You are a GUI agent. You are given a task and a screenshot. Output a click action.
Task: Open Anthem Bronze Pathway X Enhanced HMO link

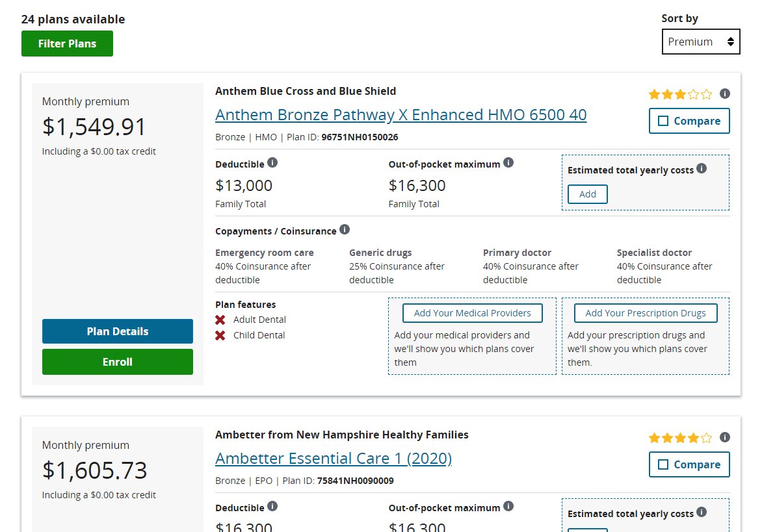pyautogui.click(x=401, y=115)
